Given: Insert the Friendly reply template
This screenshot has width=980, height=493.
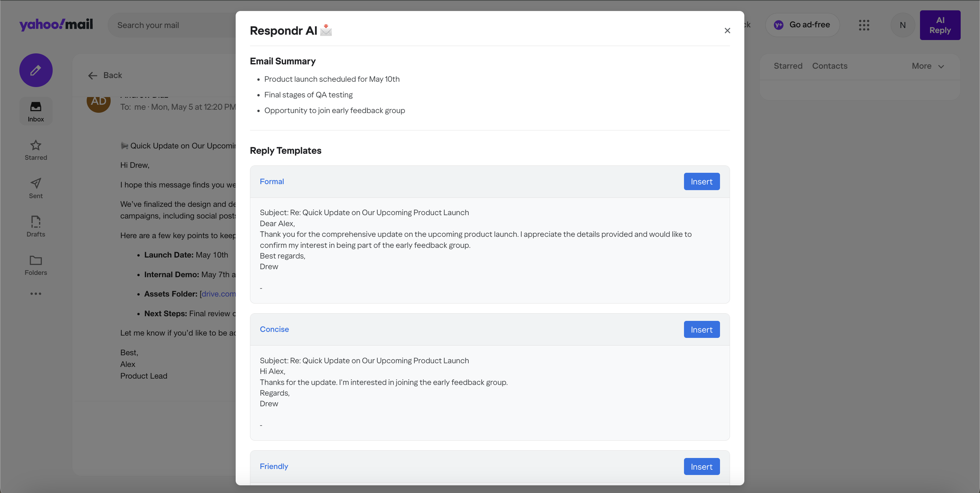Looking at the screenshot, I should (701, 467).
